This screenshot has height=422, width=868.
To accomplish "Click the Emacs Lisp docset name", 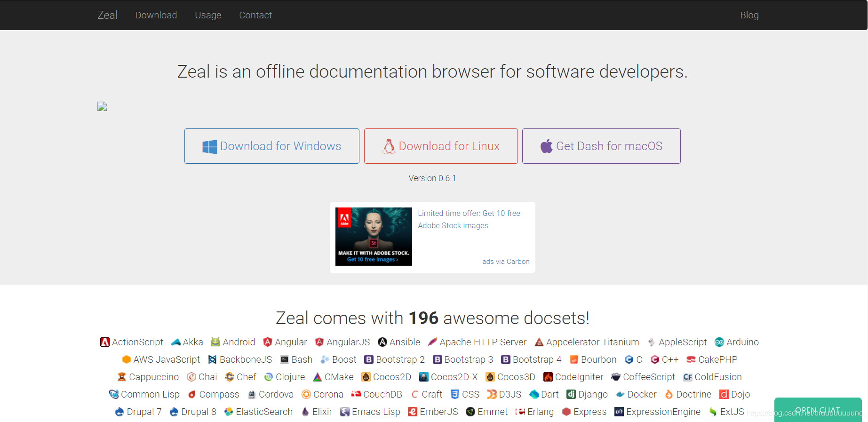I will (376, 412).
